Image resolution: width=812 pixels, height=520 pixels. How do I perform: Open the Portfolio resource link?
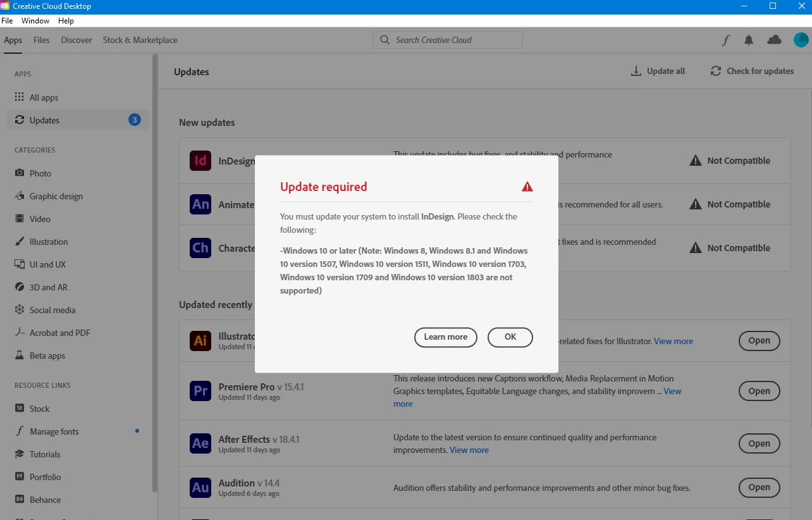78,477
